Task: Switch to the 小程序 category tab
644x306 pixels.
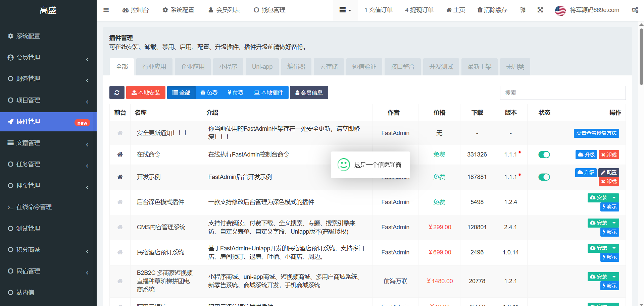Action: [x=228, y=67]
